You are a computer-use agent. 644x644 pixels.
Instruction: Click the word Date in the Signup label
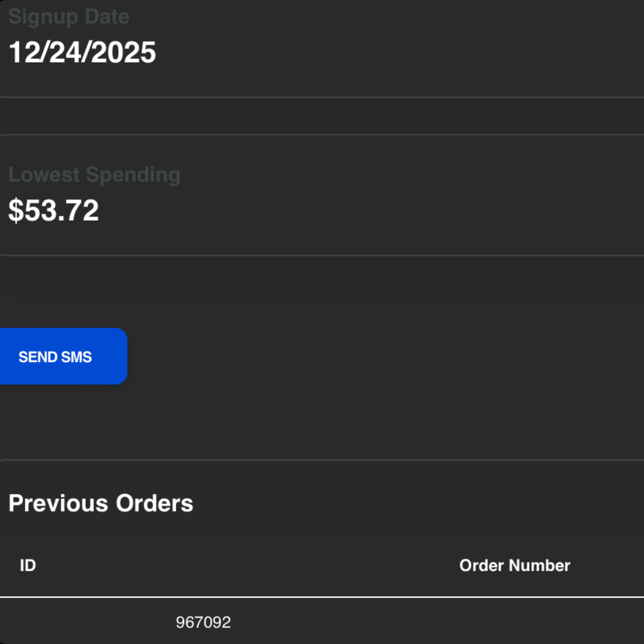107,17
